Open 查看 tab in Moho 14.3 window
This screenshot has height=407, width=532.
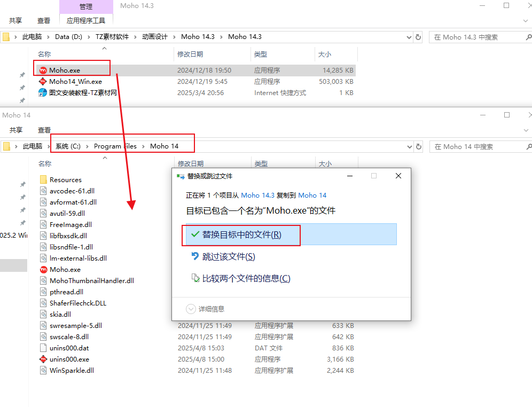tap(44, 21)
